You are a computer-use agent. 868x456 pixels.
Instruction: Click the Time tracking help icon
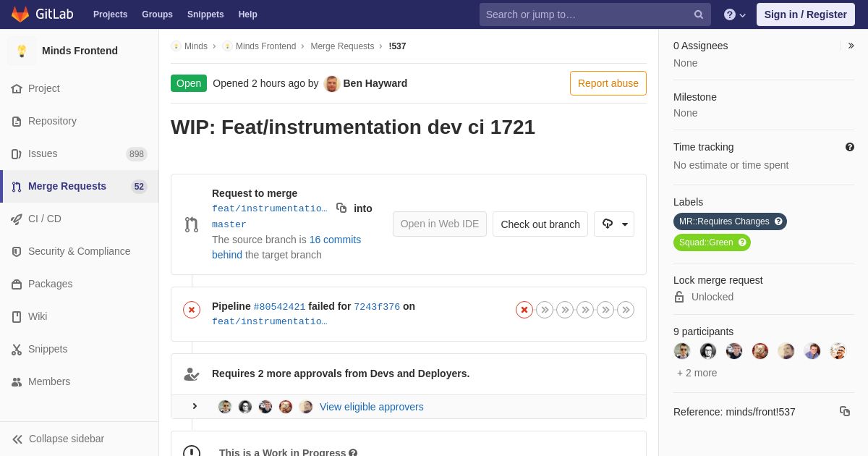click(x=850, y=147)
